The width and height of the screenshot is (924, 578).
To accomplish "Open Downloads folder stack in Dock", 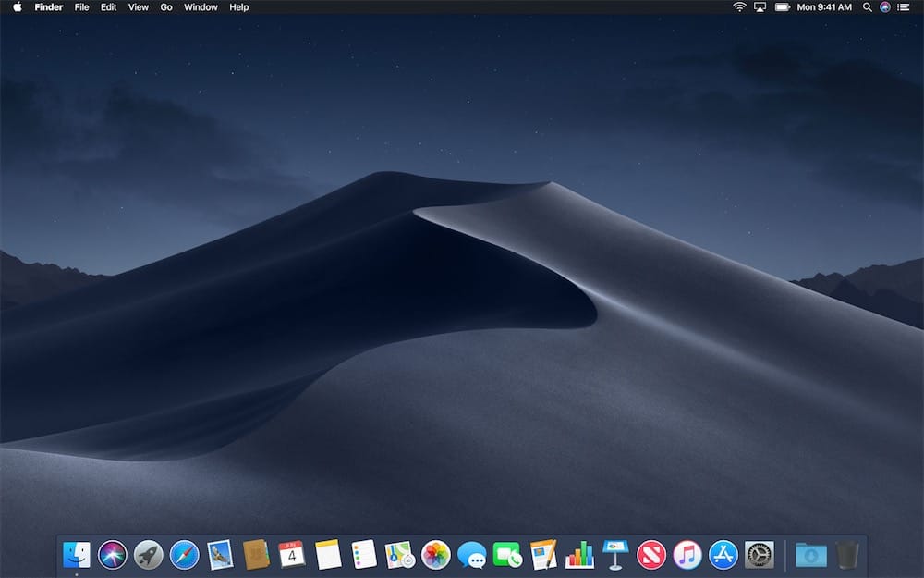I will 811,555.
